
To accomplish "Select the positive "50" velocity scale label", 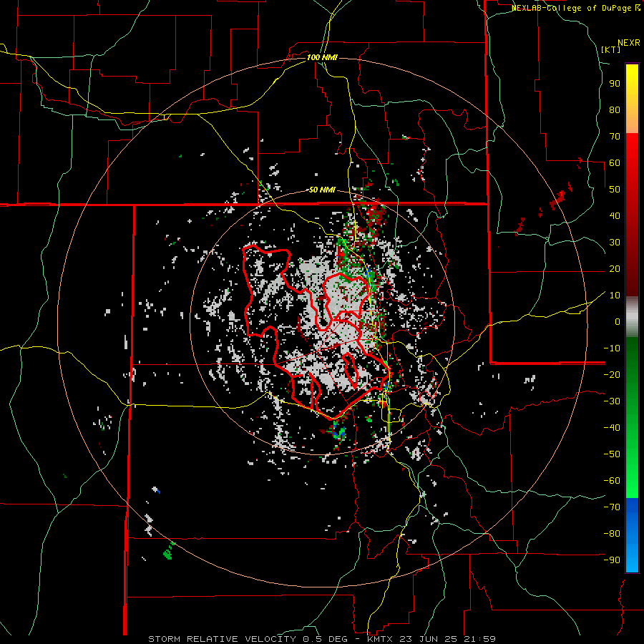I will point(615,190).
